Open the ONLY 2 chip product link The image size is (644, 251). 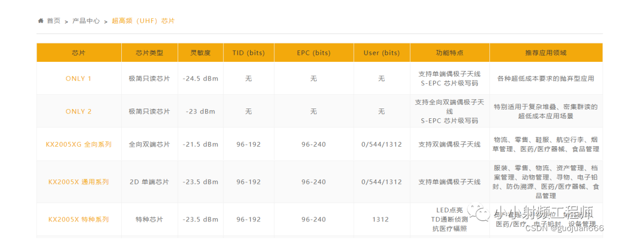click(x=78, y=111)
